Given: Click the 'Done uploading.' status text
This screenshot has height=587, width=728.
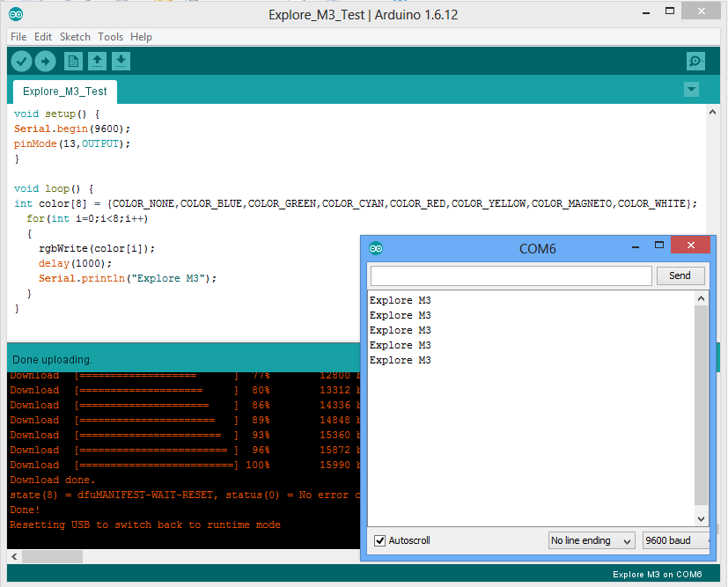Looking at the screenshot, I should point(52,360).
